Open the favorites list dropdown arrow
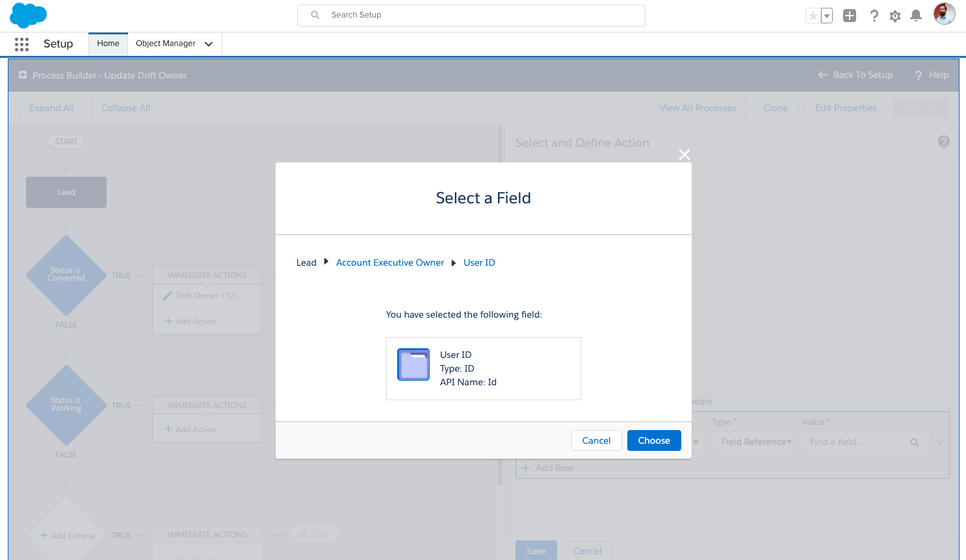 (827, 16)
